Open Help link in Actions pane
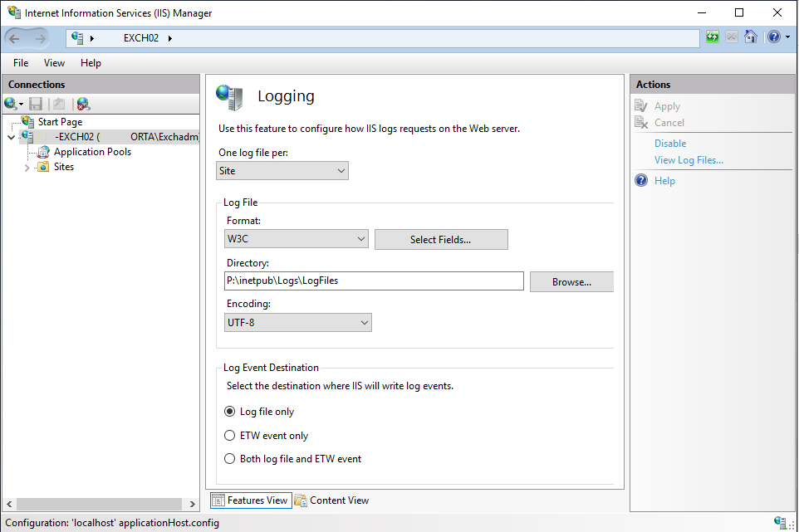Image resolution: width=799 pixels, height=532 pixels. click(x=664, y=181)
